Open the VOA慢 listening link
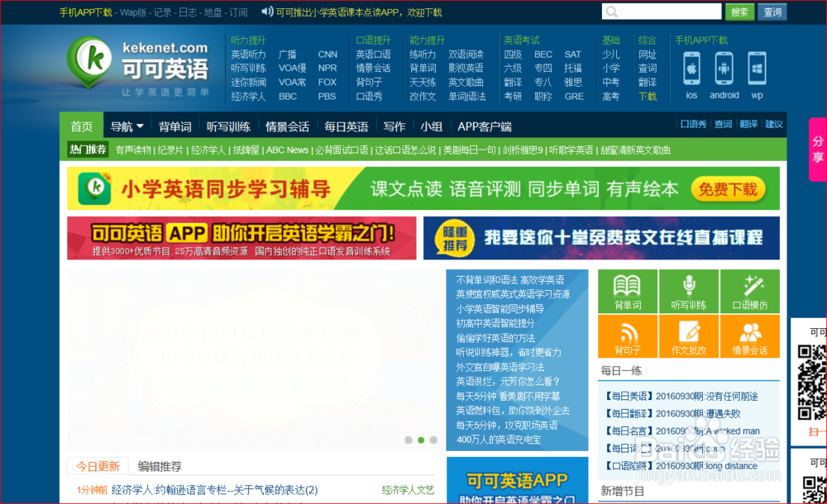The width and height of the screenshot is (827, 504). pyautogui.click(x=292, y=68)
